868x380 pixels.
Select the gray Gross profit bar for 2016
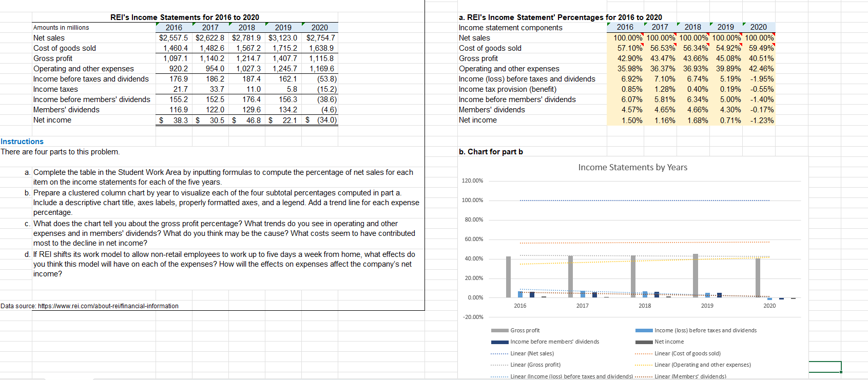pos(509,277)
